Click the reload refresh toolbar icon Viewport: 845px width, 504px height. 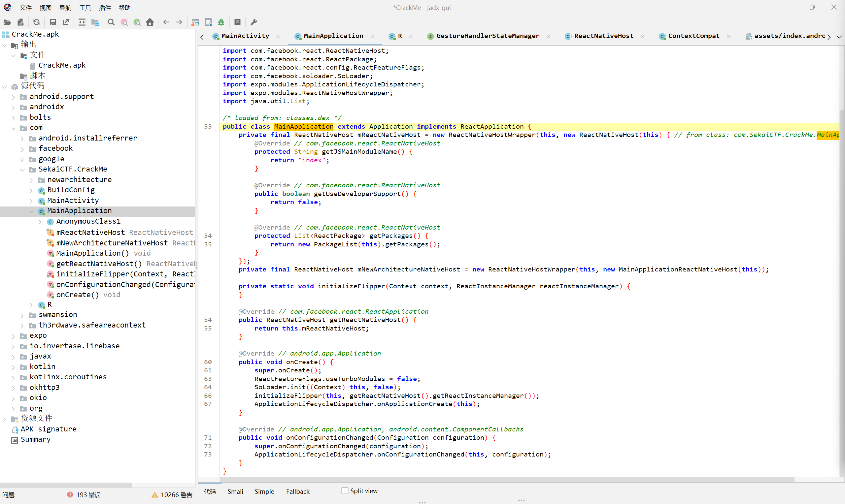[36, 22]
